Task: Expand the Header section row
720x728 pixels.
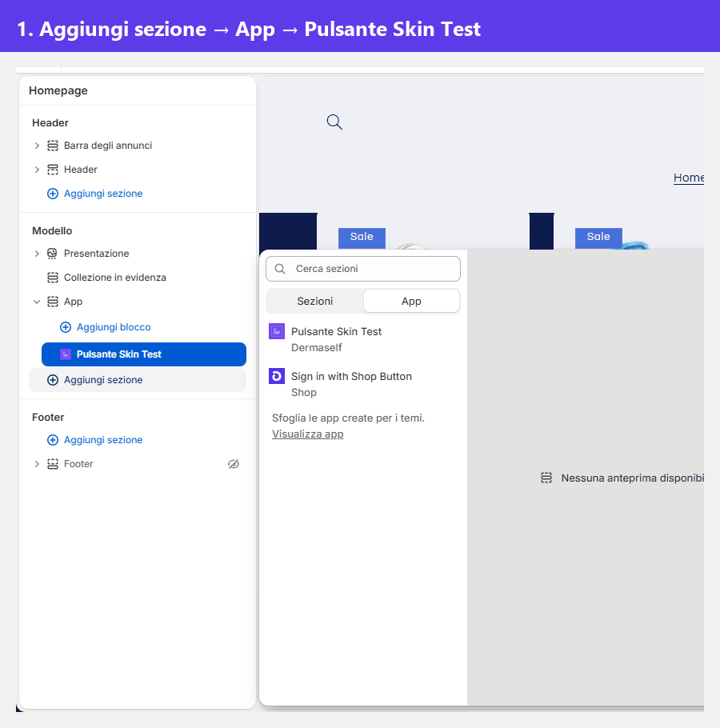Action: click(x=37, y=170)
